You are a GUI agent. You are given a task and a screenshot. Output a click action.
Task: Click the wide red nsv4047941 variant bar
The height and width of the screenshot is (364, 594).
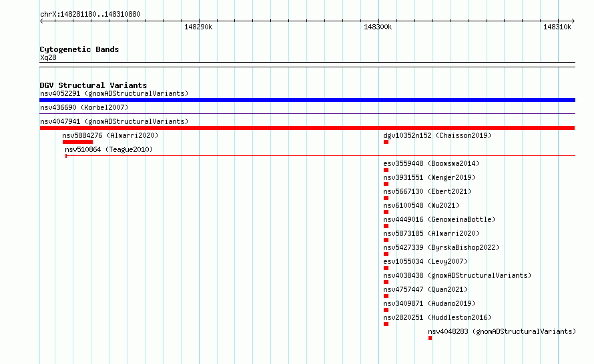tap(307, 128)
